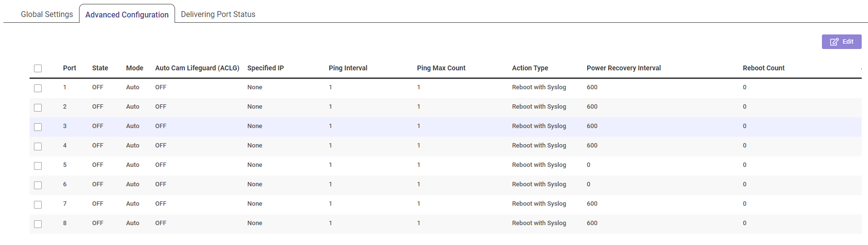Open the Delivering Port Status tab
The image size is (868, 245).
pyautogui.click(x=218, y=15)
